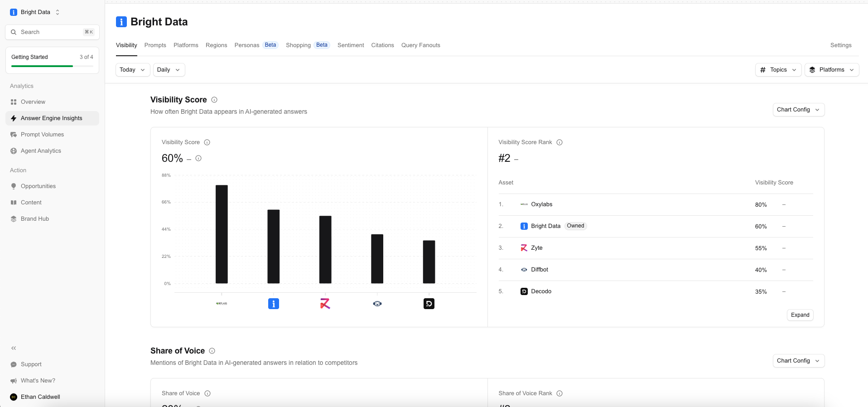Switch to the Query Fanouts tab
868x407 pixels.
[421, 45]
